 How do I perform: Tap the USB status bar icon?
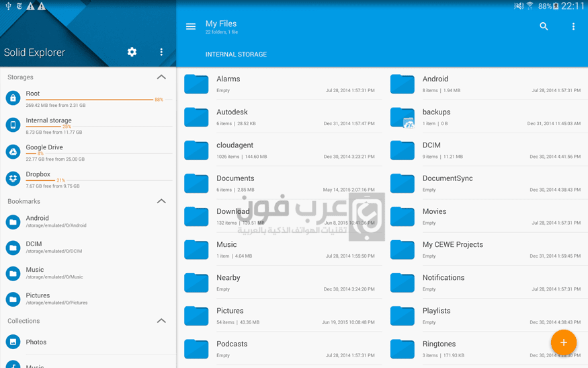coord(8,6)
